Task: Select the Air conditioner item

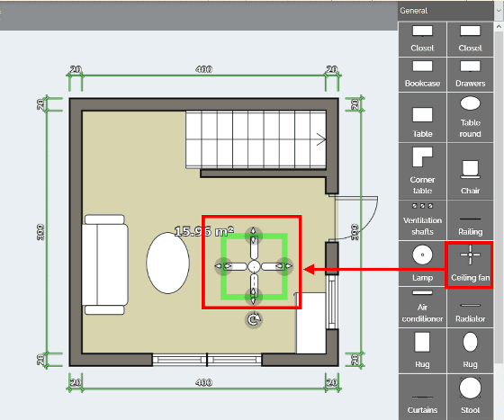Action: (x=422, y=308)
